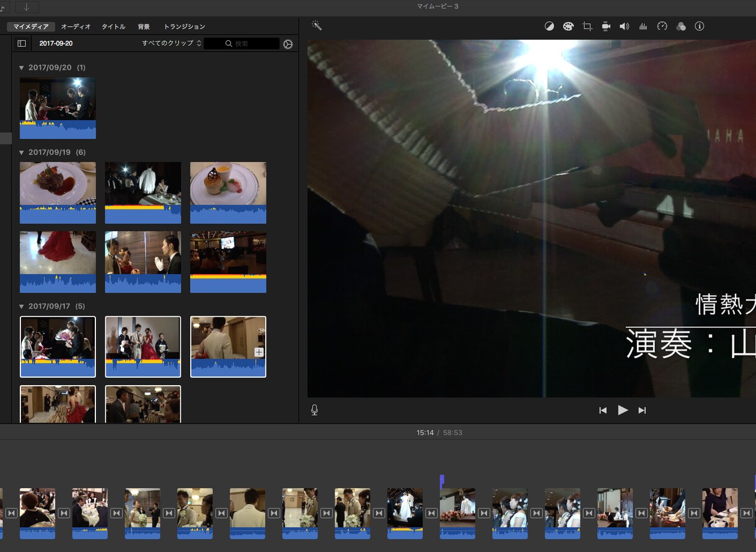Open the volume speaker icon
756x552 pixels.
click(x=625, y=26)
